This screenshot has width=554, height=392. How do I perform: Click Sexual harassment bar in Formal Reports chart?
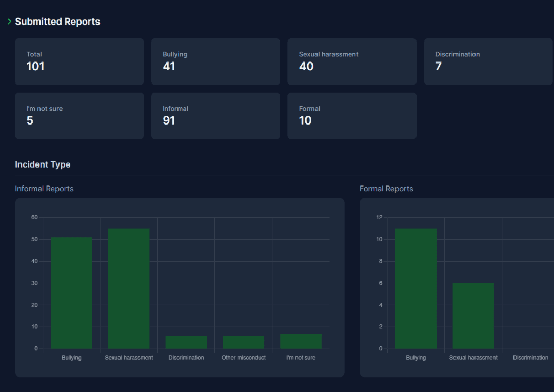point(473,316)
